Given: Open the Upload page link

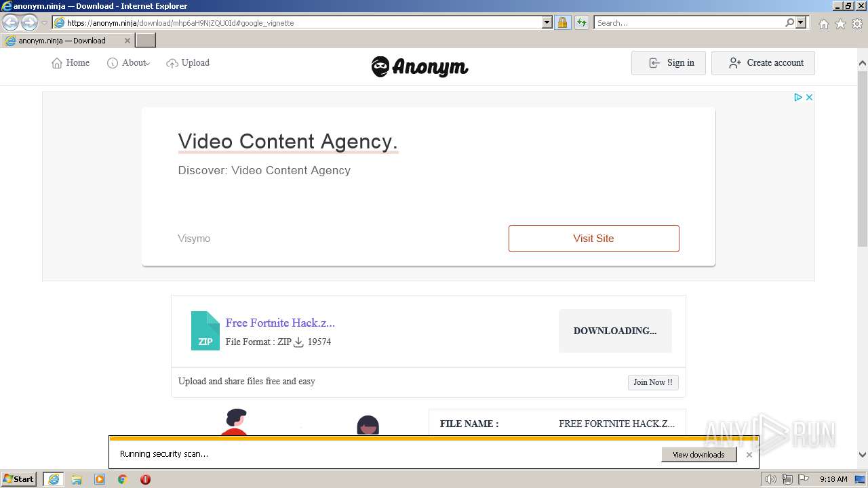Looking at the screenshot, I should pyautogui.click(x=195, y=63).
